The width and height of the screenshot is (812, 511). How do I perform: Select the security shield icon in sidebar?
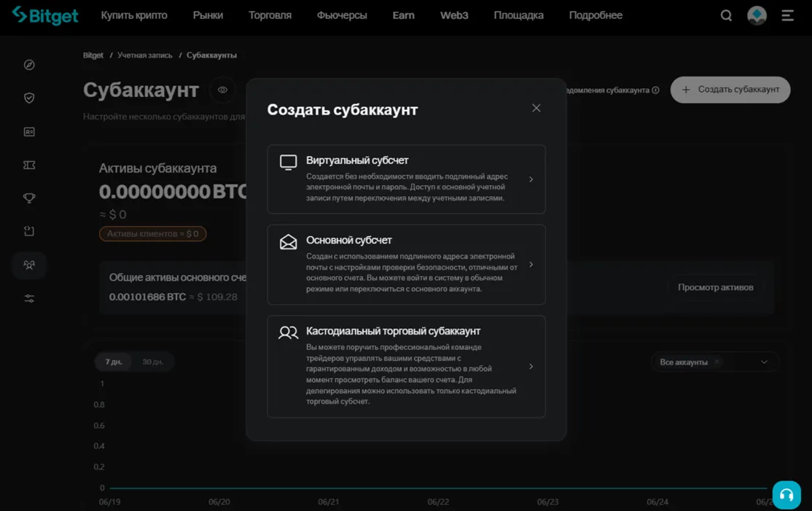[28, 97]
